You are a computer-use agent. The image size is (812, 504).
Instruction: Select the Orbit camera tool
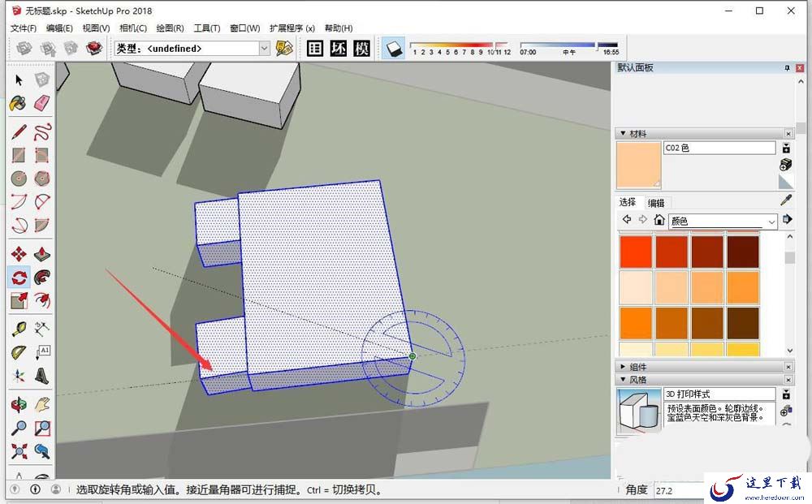point(19,405)
